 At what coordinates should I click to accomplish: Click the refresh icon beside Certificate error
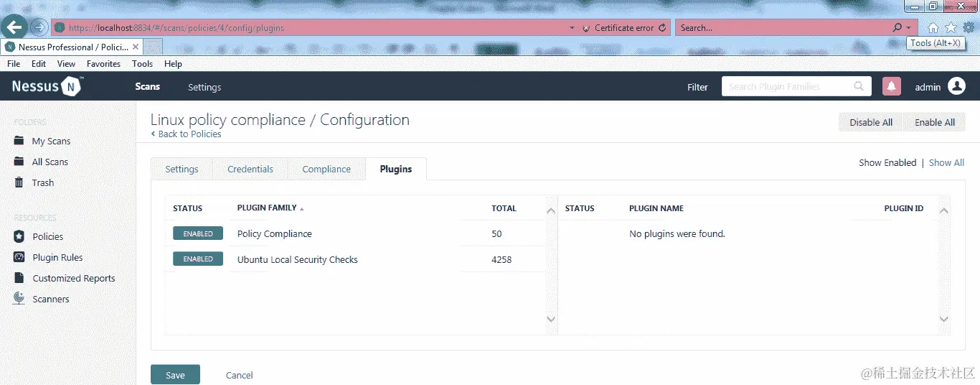coord(662,28)
